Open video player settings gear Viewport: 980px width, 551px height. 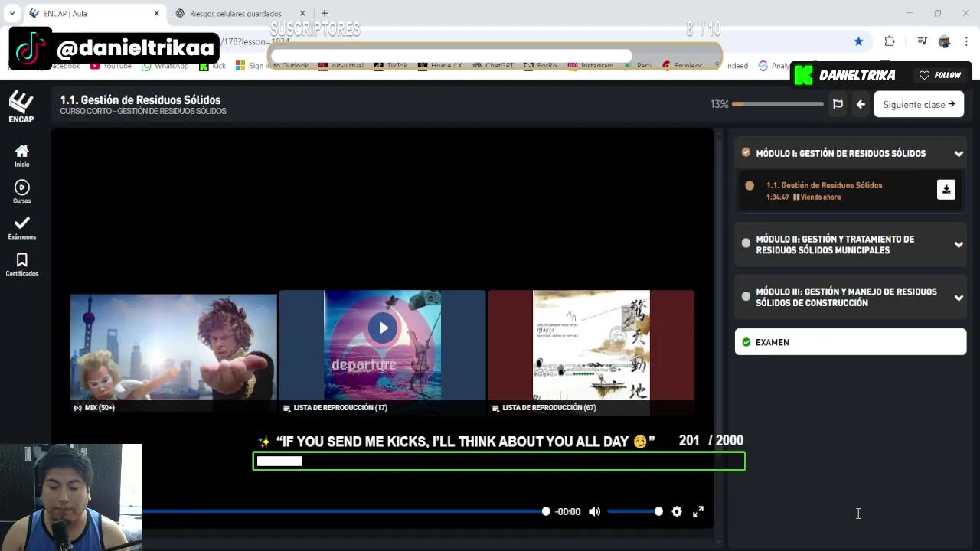click(677, 511)
